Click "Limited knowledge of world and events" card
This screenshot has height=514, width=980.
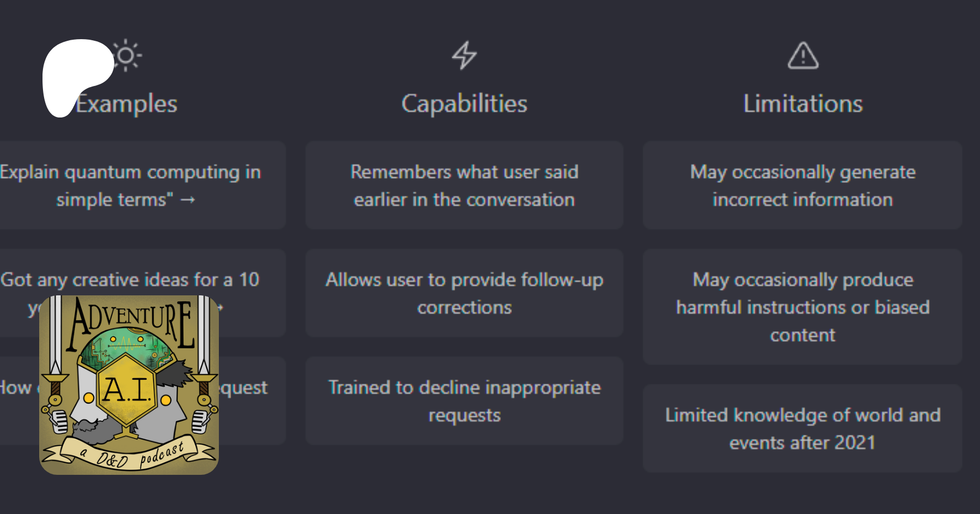pos(803,428)
